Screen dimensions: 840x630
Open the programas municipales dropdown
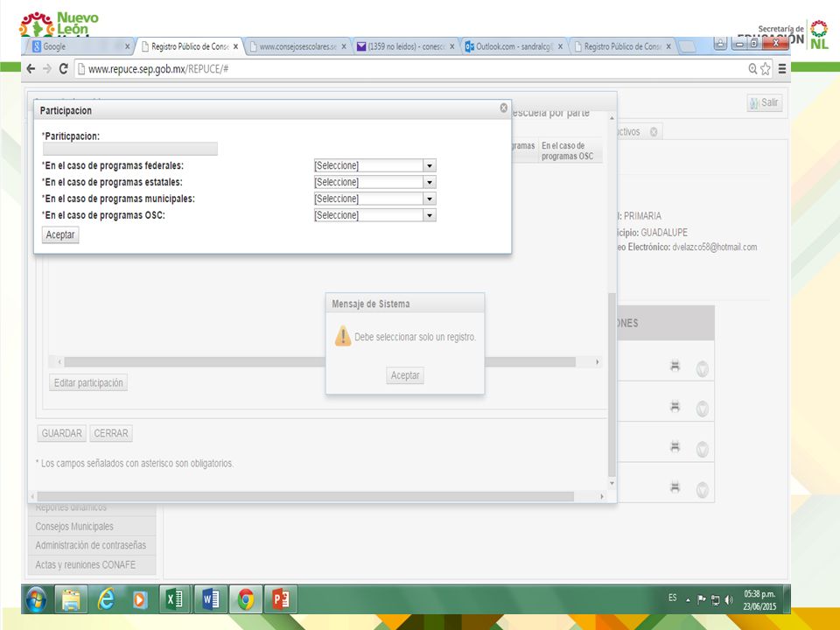(429, 199)
